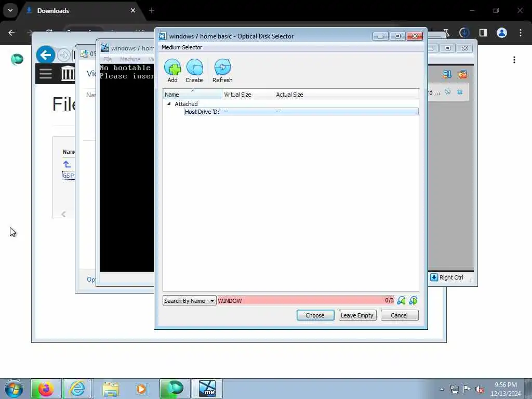The width and height of the screenshot is (532, 399).
Task: Show hidden system tray icons
Action: pyautogui.click(x=442, y=389)
